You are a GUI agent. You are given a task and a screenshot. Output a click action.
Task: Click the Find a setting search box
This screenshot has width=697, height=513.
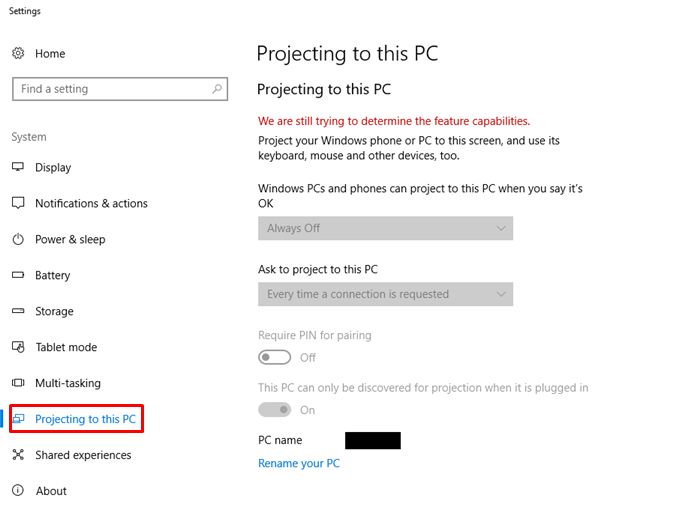tap(110, 89)
